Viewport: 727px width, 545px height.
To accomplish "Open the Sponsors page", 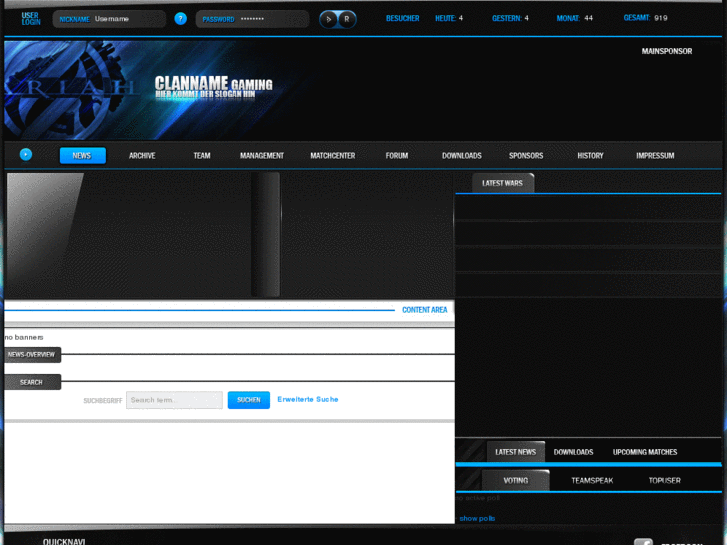I will tap(526, 156).
